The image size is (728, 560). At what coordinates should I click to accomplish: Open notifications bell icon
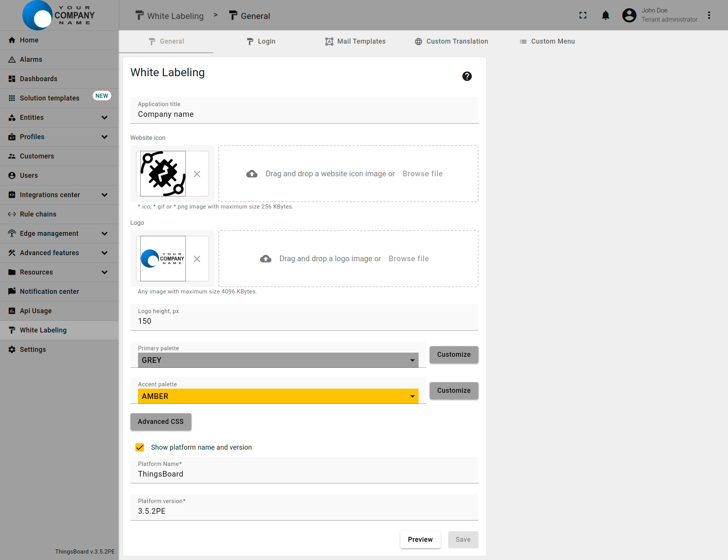coord(606,15)
